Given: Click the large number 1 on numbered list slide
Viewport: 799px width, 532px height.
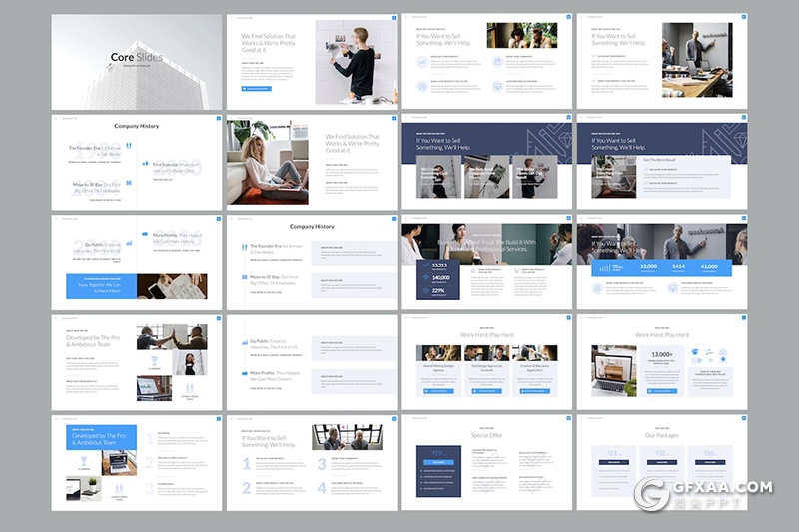Looking at the screenshot, I should click(x=247, y=464).
